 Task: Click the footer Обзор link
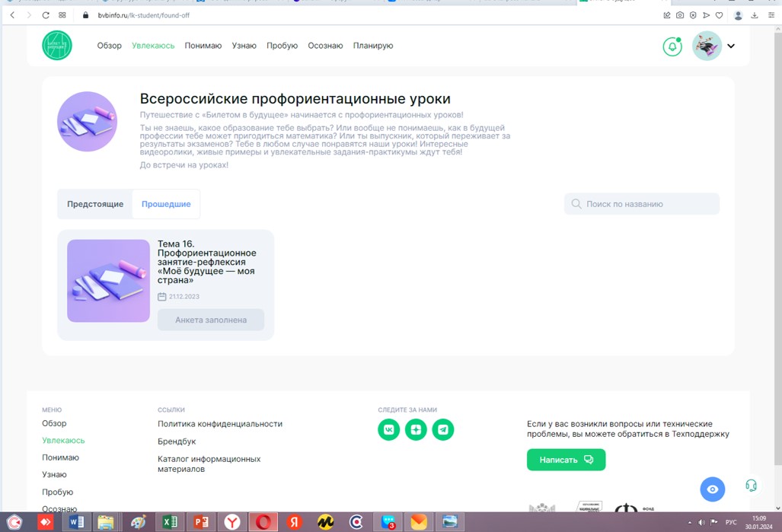click(54, 423)
